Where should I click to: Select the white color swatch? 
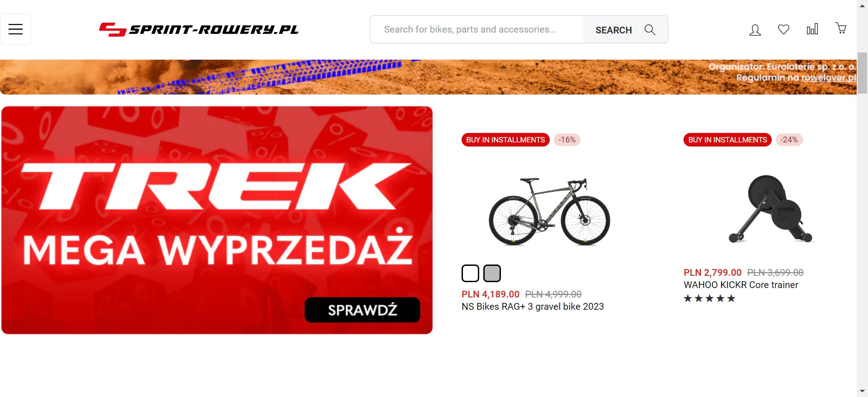[470, 273]
